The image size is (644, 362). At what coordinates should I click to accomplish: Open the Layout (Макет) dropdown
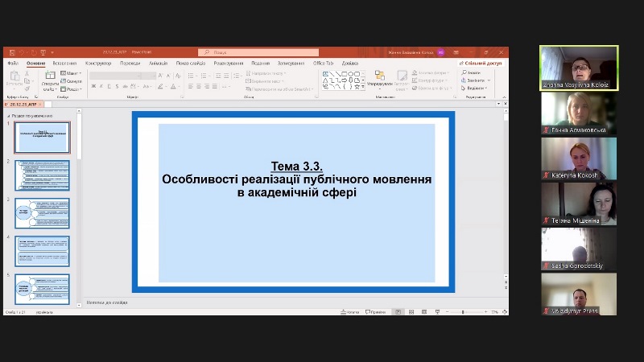pos(71,73)
